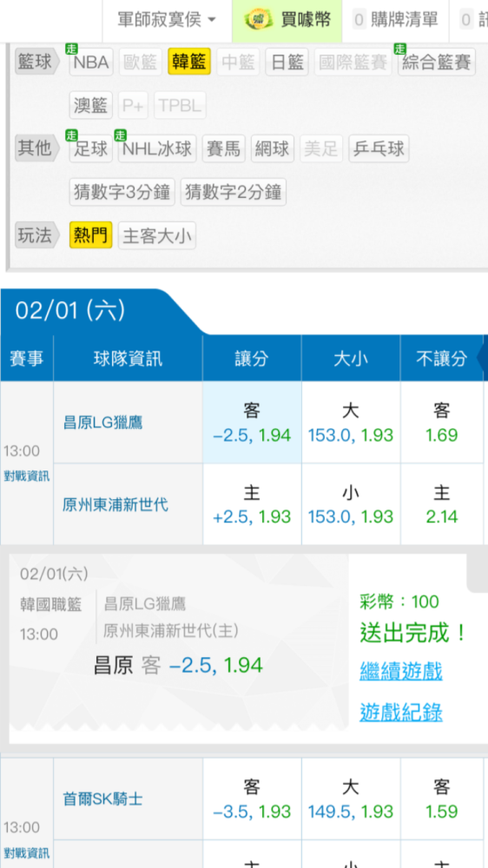The height and width of the screenshot is (868, 488).
Task: Select 主客大小 play mode
Action: coord(157,236)
